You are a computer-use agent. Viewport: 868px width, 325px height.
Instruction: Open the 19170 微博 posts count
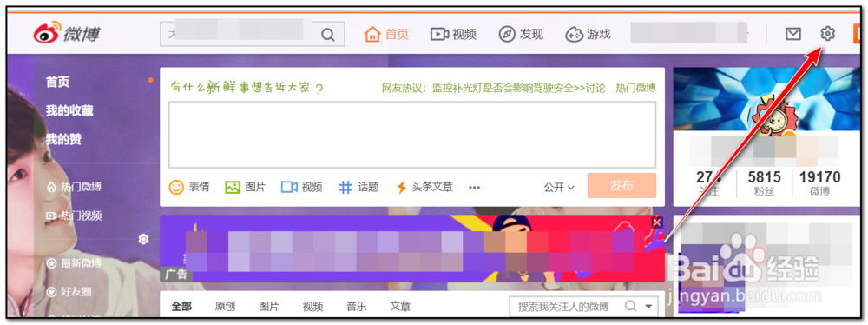pos(819,184)
